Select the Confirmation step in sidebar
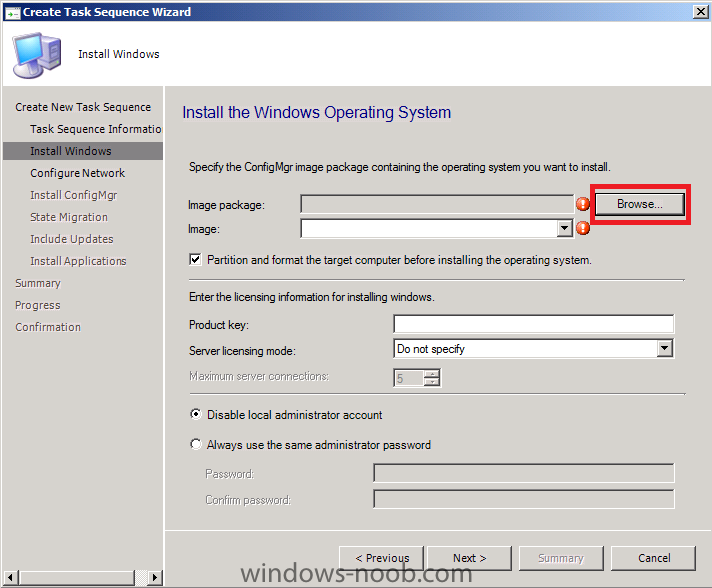The image size is (712, 588). click(x=48, y=327)
